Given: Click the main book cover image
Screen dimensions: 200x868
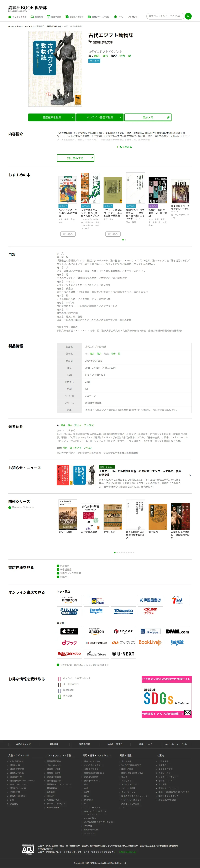Looking at the screenshot, I should tap(55, 69).
